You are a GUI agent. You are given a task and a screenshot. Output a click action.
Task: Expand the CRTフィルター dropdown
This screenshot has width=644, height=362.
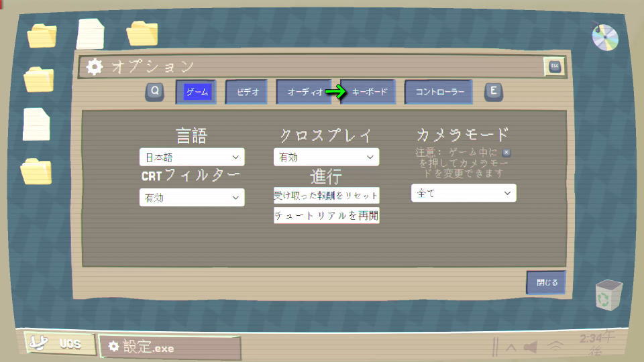(x=192, y=198)
